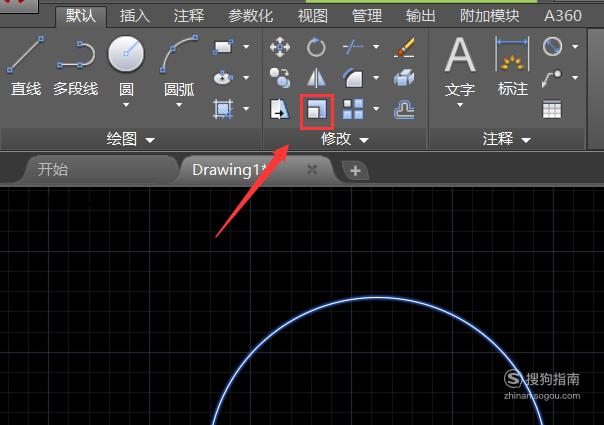Open the Fillet tool dropdown arrow
The image size is (604, 425).
376,78
